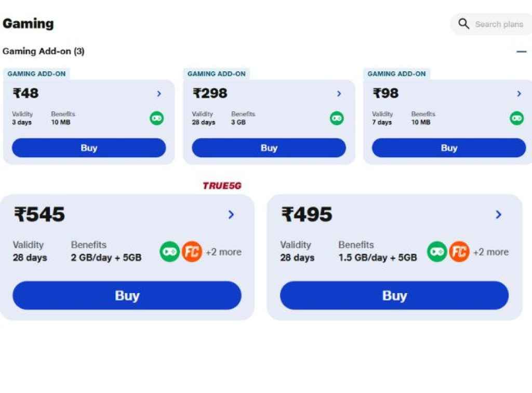The width and height of the screenshot is (532, 393).
Task: Click the gaming controller icon on ₹495 plan
Action: pos(437,252)
